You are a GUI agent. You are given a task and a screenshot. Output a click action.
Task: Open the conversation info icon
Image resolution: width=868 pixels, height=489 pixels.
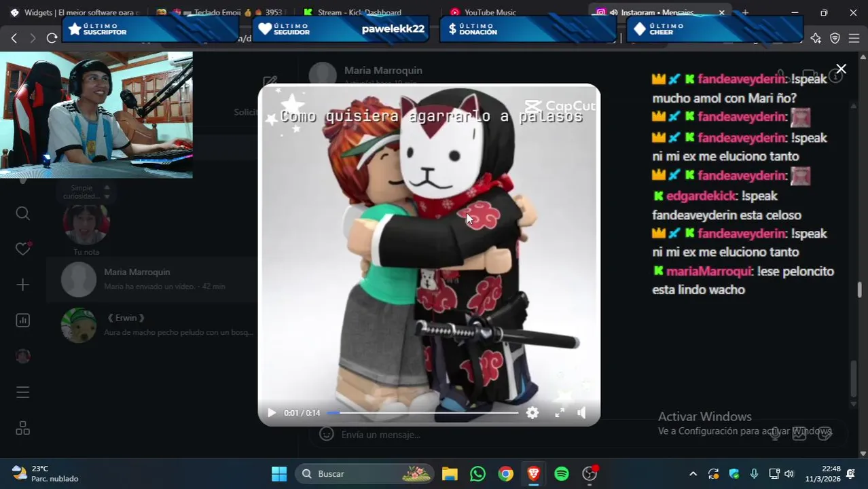835,75
